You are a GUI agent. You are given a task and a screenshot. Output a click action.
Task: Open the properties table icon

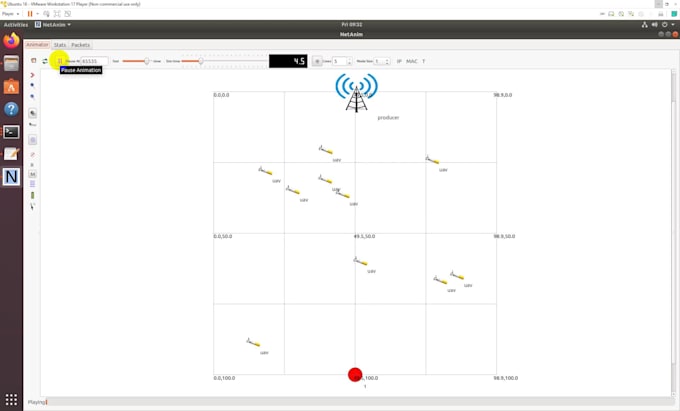tap(33, 184)
